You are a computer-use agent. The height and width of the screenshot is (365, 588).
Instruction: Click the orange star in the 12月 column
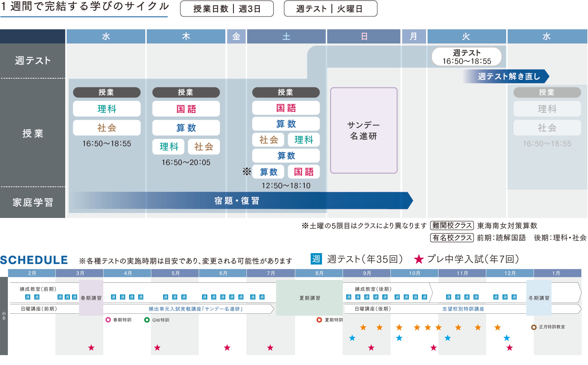(x=498, y=327)
